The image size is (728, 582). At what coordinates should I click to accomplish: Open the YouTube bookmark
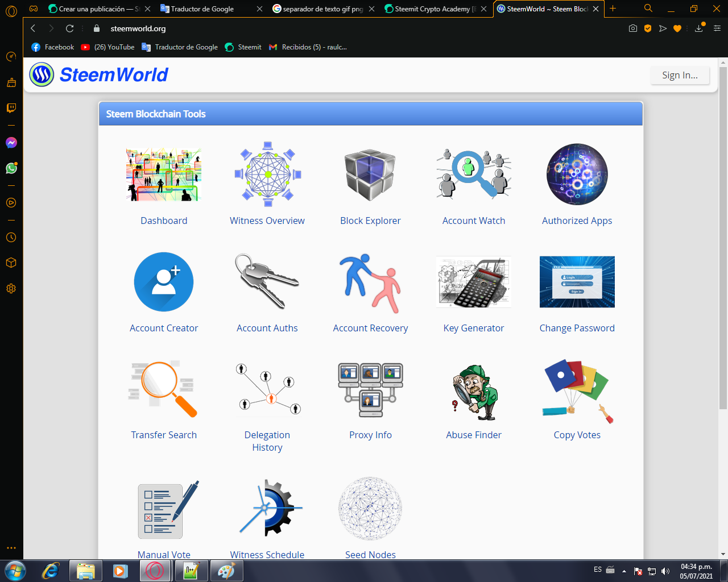pos(107,47)
